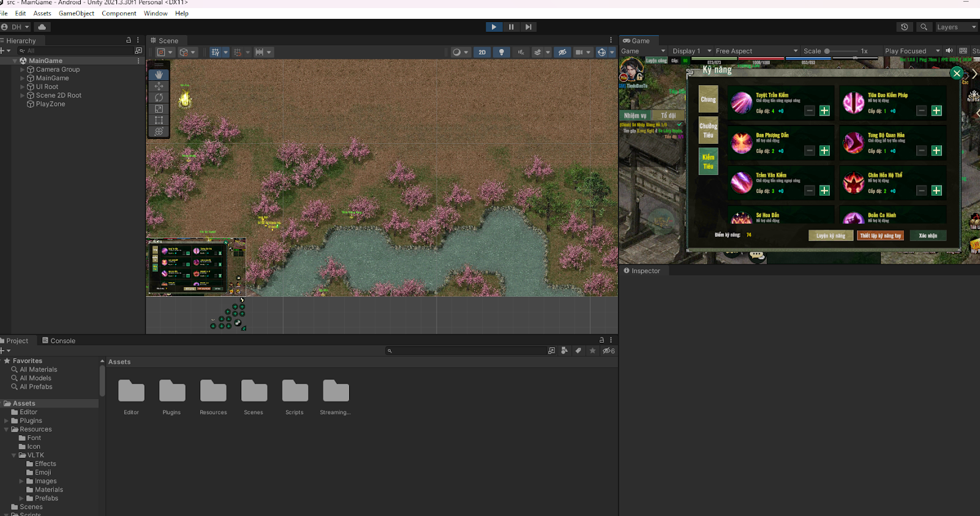Close the Kỹ năng skill window
This screenshot has height=516, width=980.
point(957,73)
